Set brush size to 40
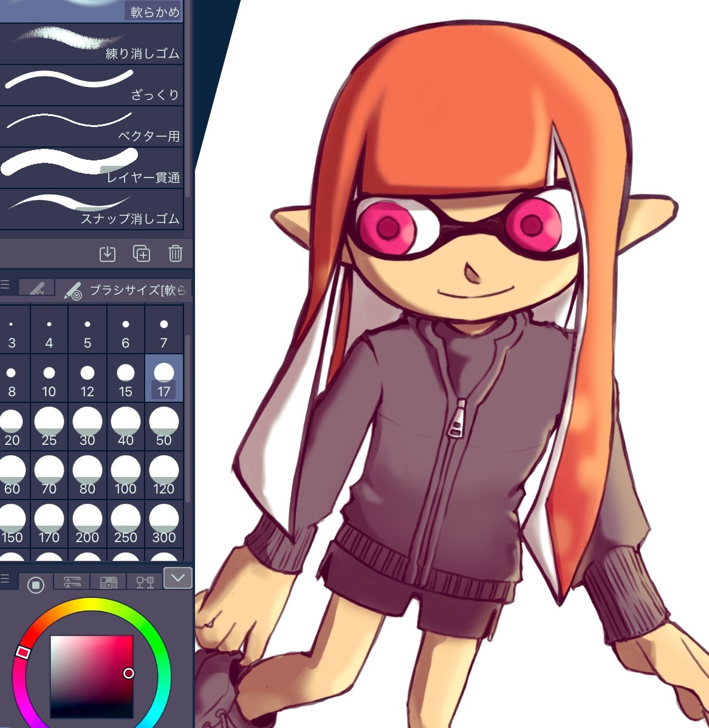The width and height of the screenshot is (709, 728). (x=125, y=427)
